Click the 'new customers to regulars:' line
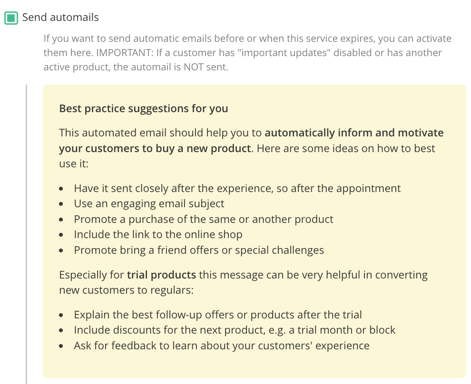This screenshot has width=471, height=384. tap(126, 290)
